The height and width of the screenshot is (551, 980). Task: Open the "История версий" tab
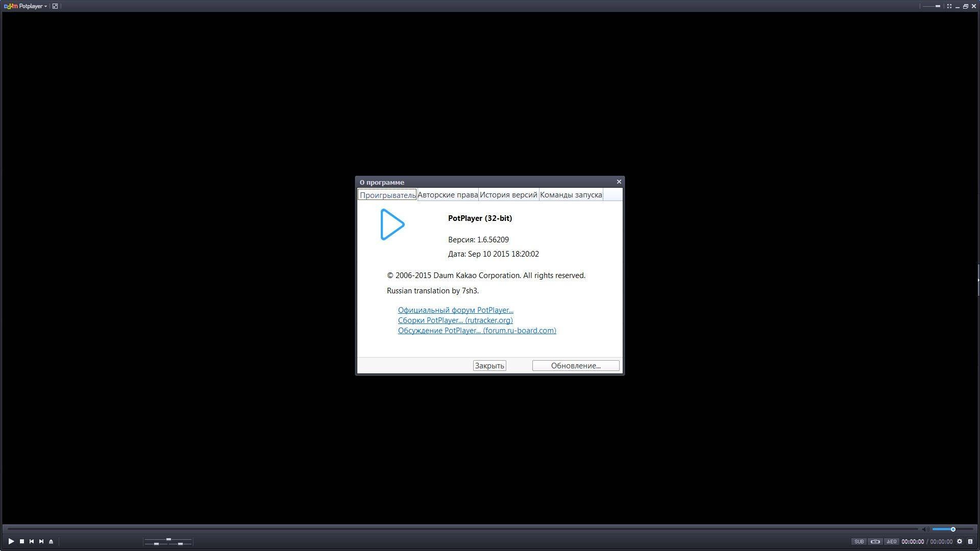coord(508,195)
